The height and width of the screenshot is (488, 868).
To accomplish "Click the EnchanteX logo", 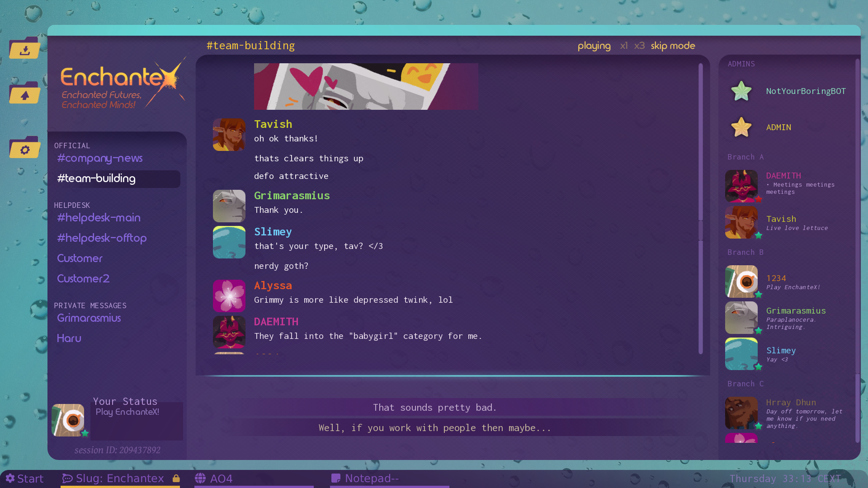I will coord(123,83).
